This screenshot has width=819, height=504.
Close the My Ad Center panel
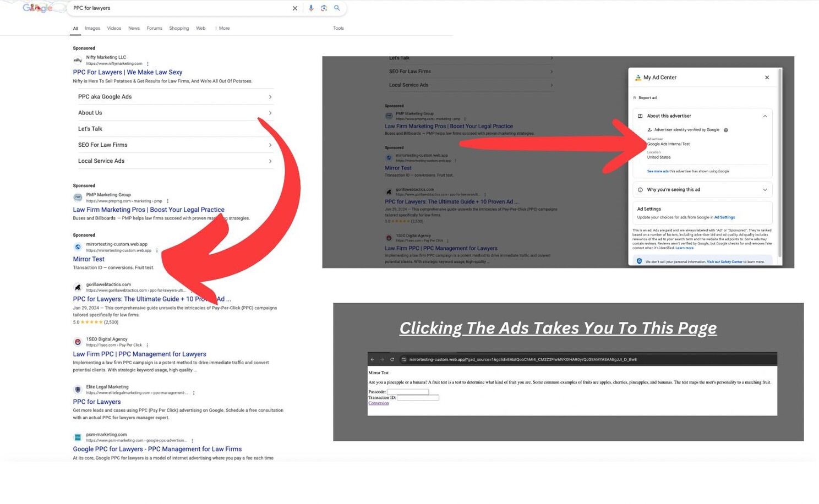coord(767,78)
